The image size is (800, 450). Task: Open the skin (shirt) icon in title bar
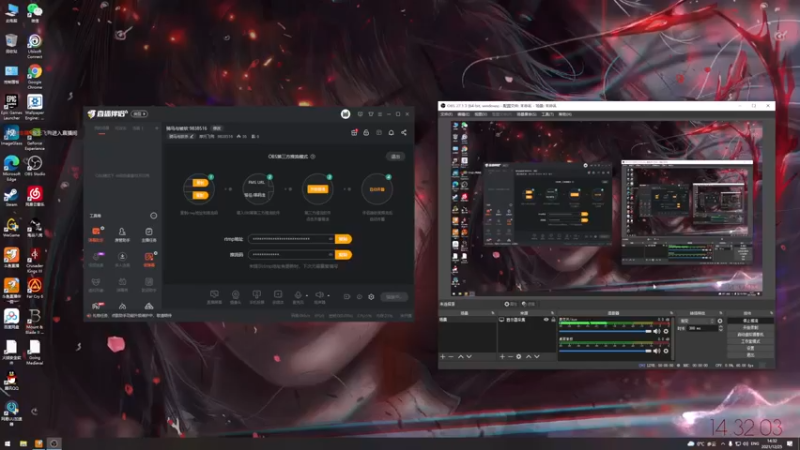(371, 114)
